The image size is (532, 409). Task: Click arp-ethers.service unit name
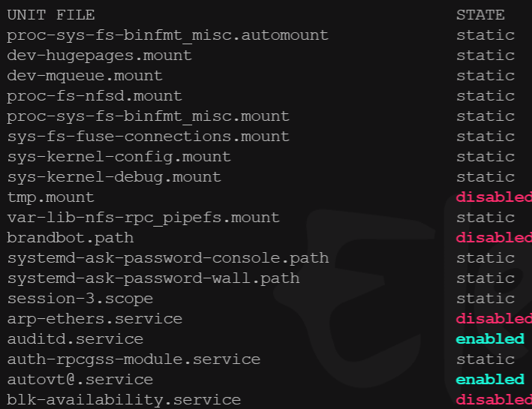pyautogui.click(x=95, y=319)
